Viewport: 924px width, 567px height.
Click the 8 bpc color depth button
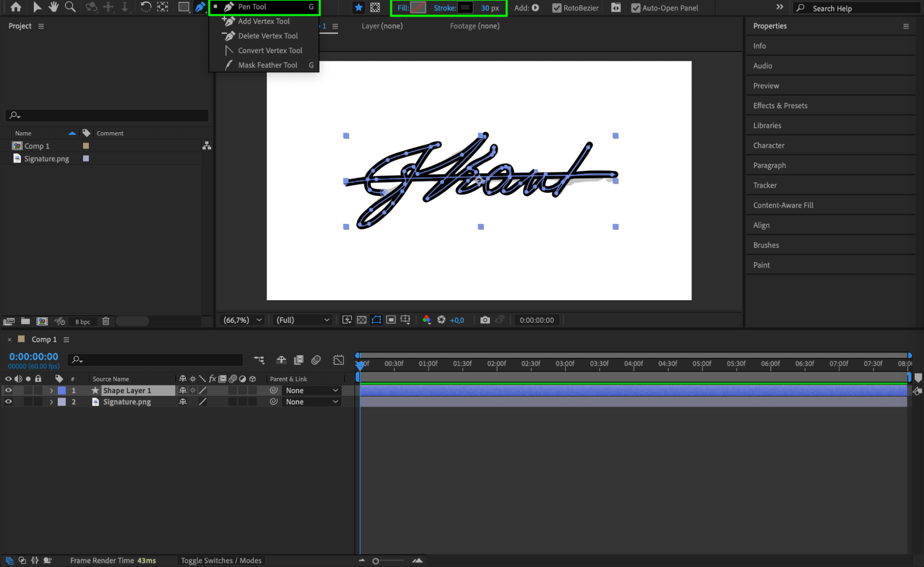pyautogui.click(x=83, y=322)
